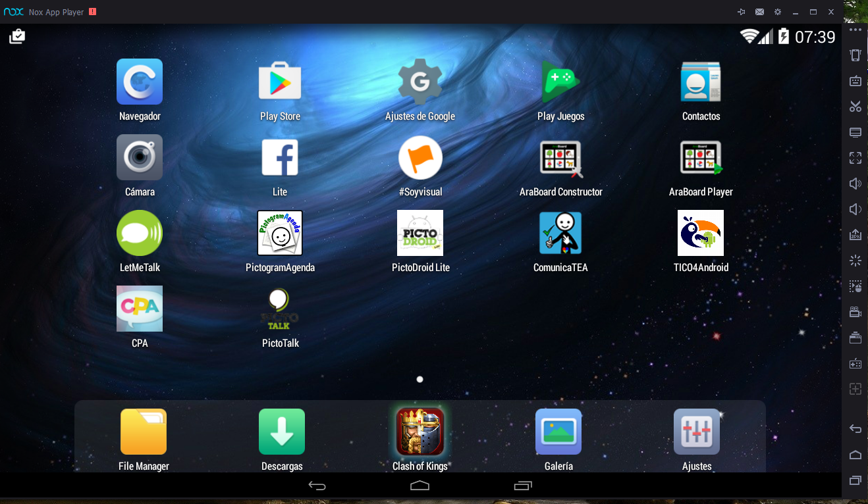Open the Contactos app
The width and height of the screenshot is (868, 504).
(x=701, y=82)
